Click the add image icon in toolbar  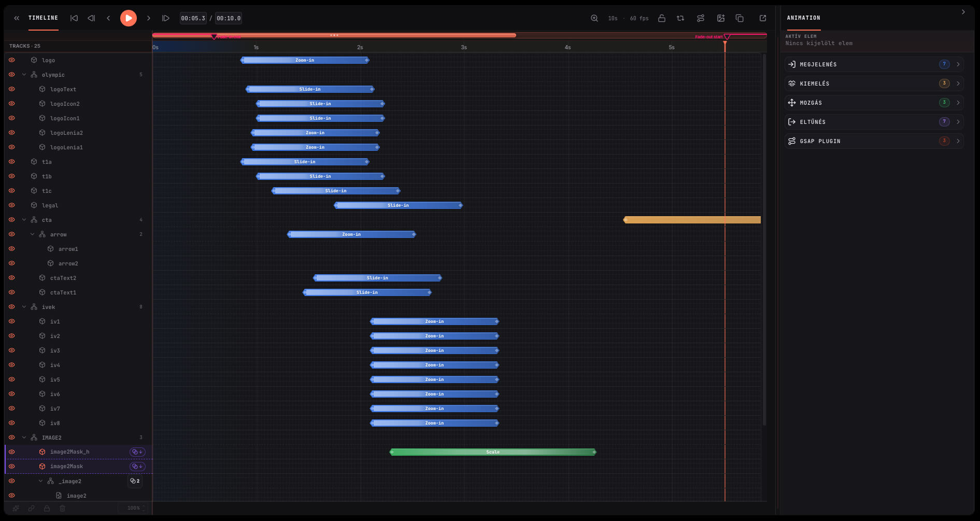[x=721, y=18]
